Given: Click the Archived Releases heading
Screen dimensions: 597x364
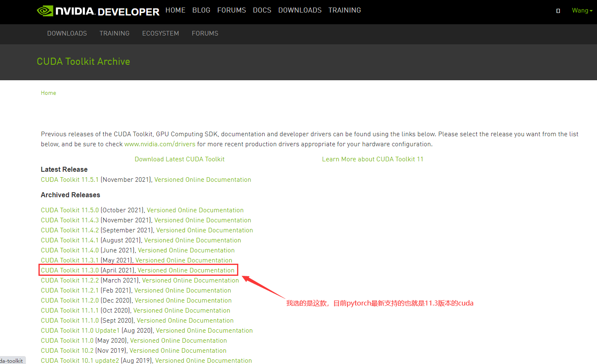Looking at the screenshot, I should coord(70,195).
